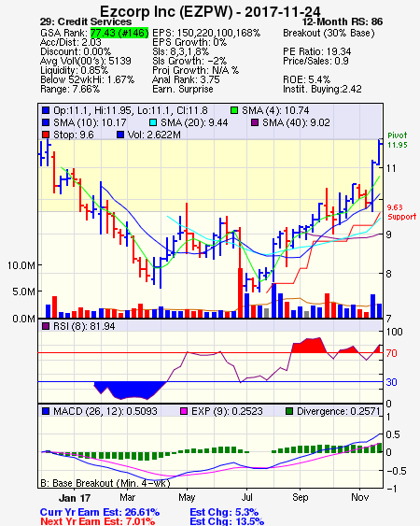Click the cyan SMA (20) legend square
This screenshot has height=526, width=420.
click(x=153, y=122)
